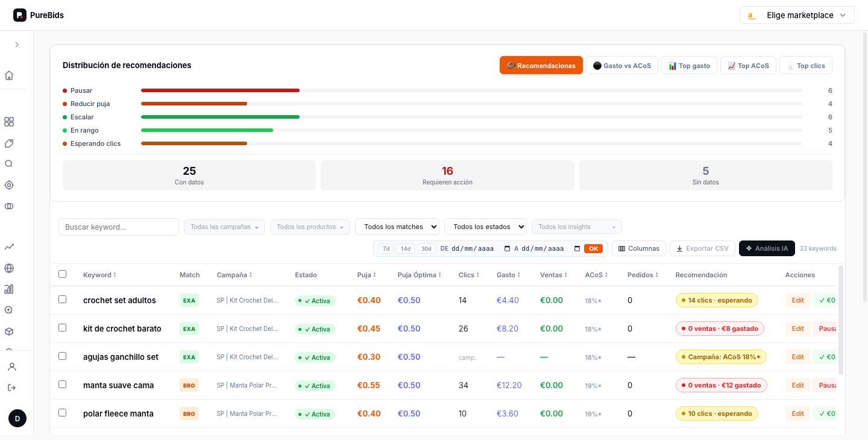Open the Todos los estados dropdown
Screen dimensions: 868x440
click(x=485, y=227)
